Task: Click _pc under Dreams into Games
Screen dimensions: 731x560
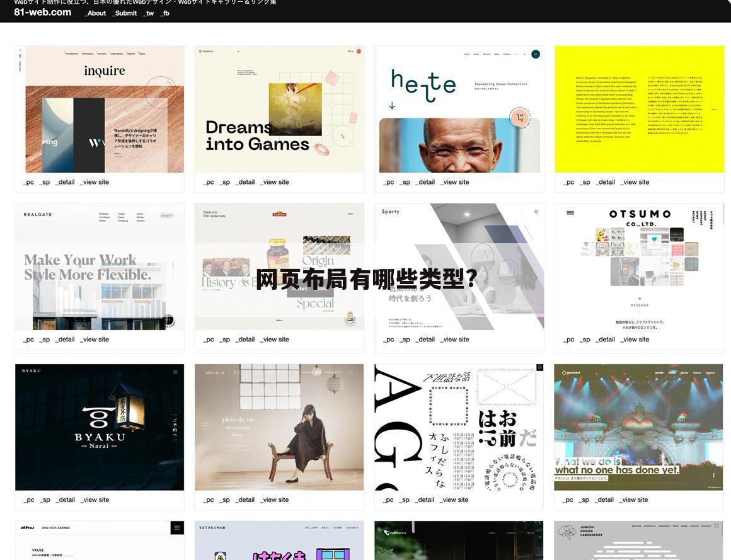Action: [x=209, y=182]
